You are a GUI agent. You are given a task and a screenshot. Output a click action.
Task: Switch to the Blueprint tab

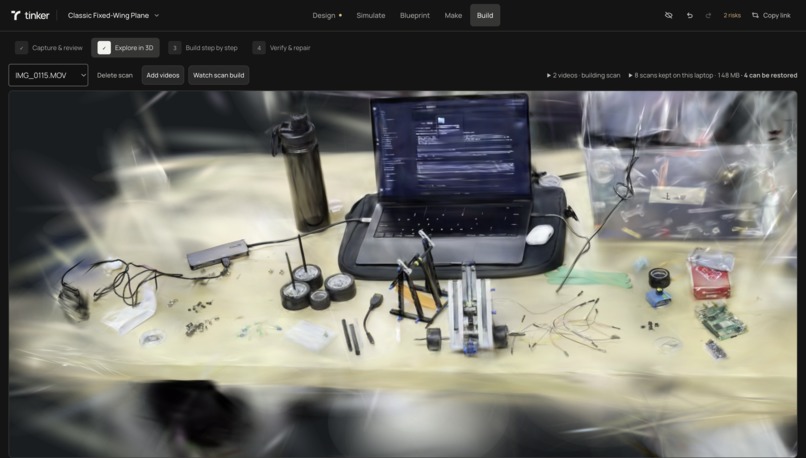click(x=415, y=15)
